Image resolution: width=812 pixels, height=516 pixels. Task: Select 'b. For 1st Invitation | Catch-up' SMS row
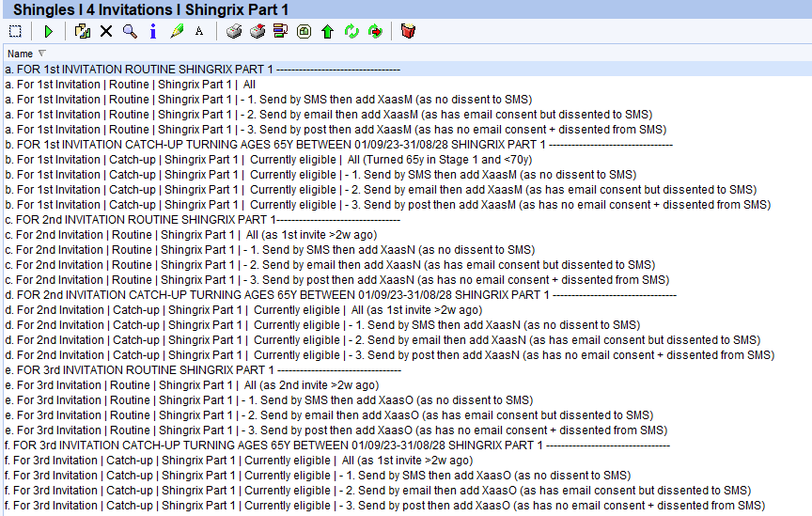(x=408, y=175)
